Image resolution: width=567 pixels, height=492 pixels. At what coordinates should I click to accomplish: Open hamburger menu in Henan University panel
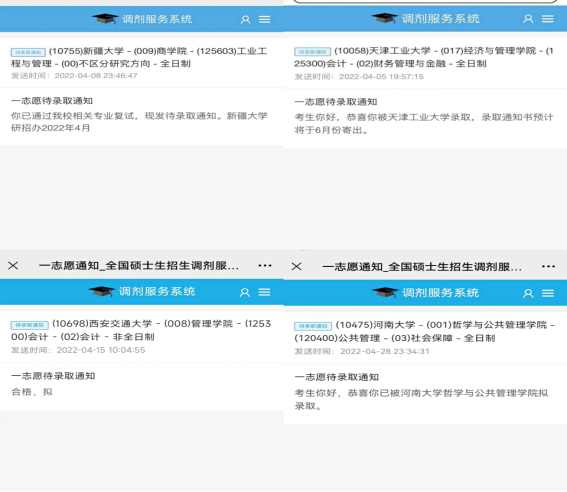(x=548, y=294)
